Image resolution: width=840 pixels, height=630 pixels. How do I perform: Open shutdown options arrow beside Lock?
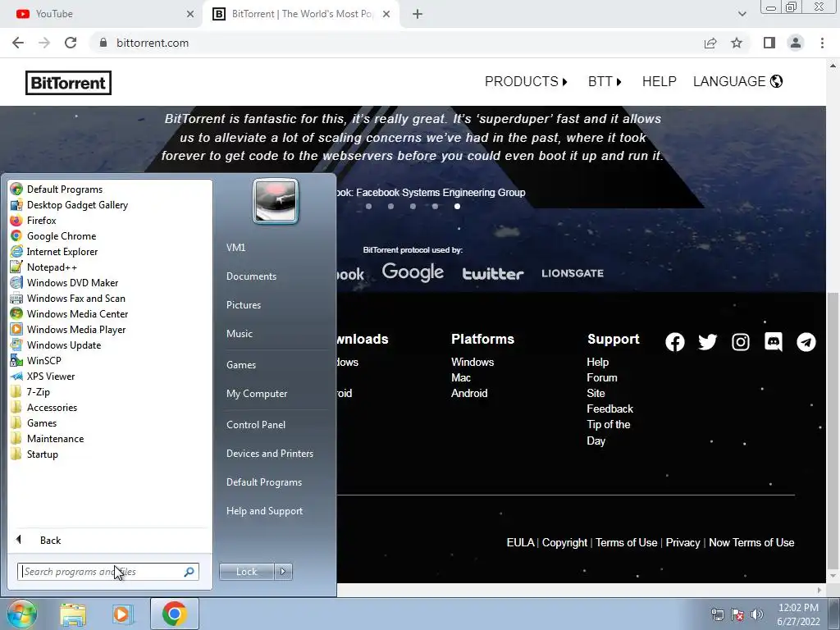tap(283, 572)
